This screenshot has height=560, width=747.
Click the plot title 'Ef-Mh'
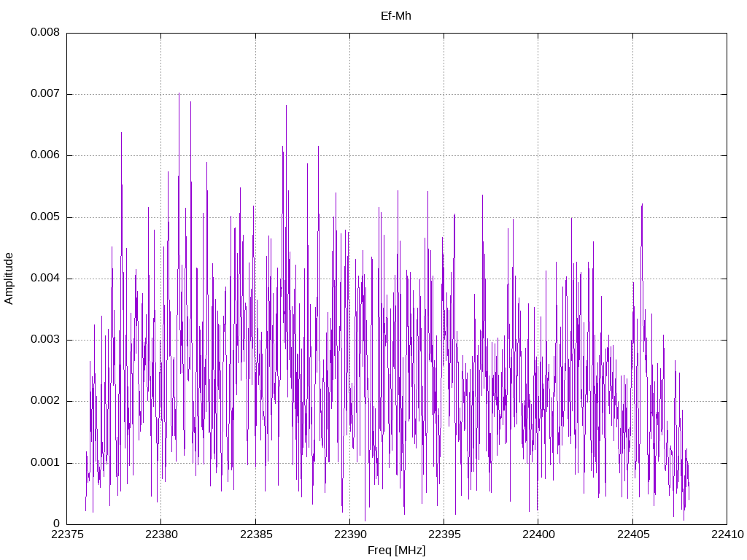pos(396,16)
